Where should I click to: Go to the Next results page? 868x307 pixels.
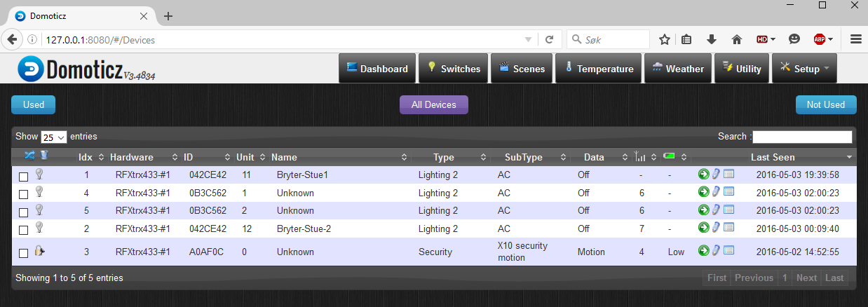coord(806,278)
